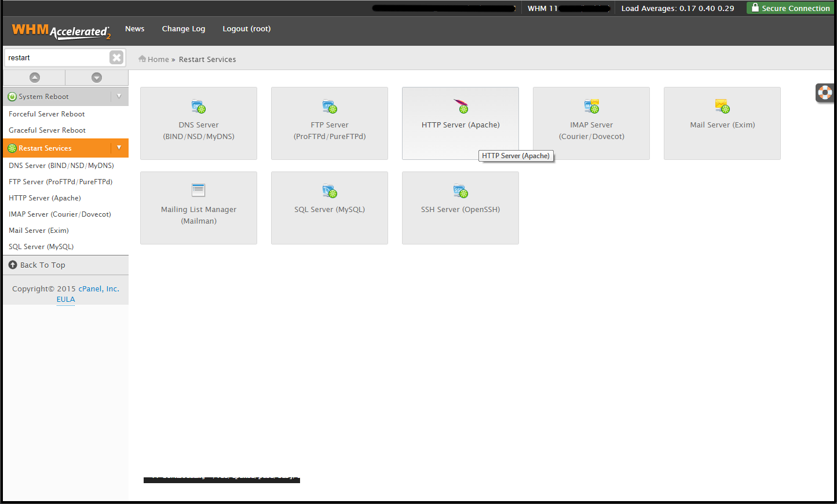Select Logout (root)
Screen dimensions: 837x504
tap(247, 29)
